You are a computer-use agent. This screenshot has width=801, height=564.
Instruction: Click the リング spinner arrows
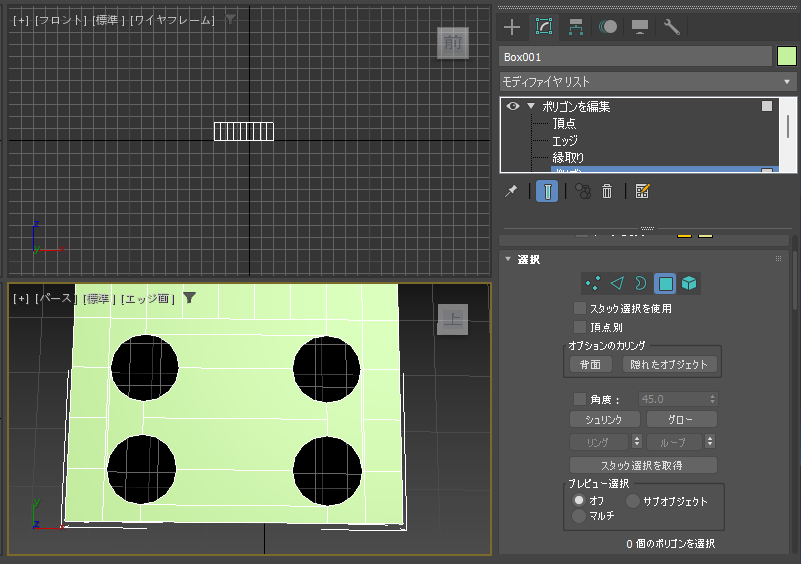(637, 441)
